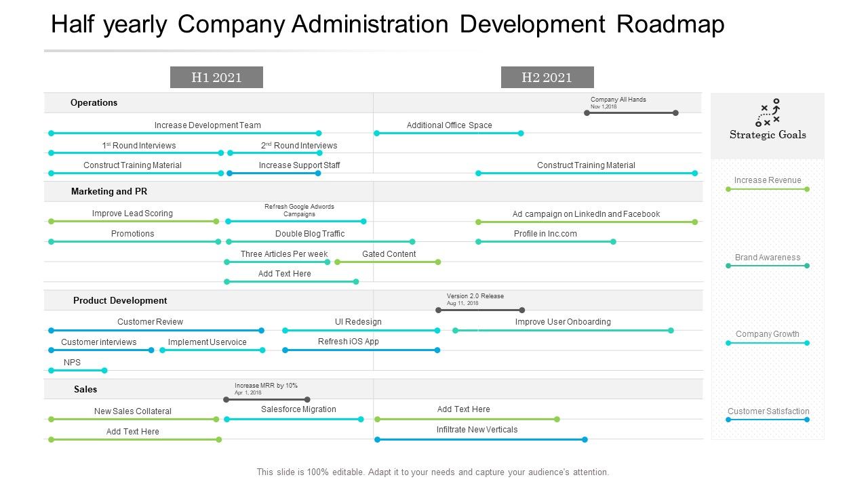This screenshot has width=868, height=488.
Task: Select the Promotions label
Action: click(133, 234)
